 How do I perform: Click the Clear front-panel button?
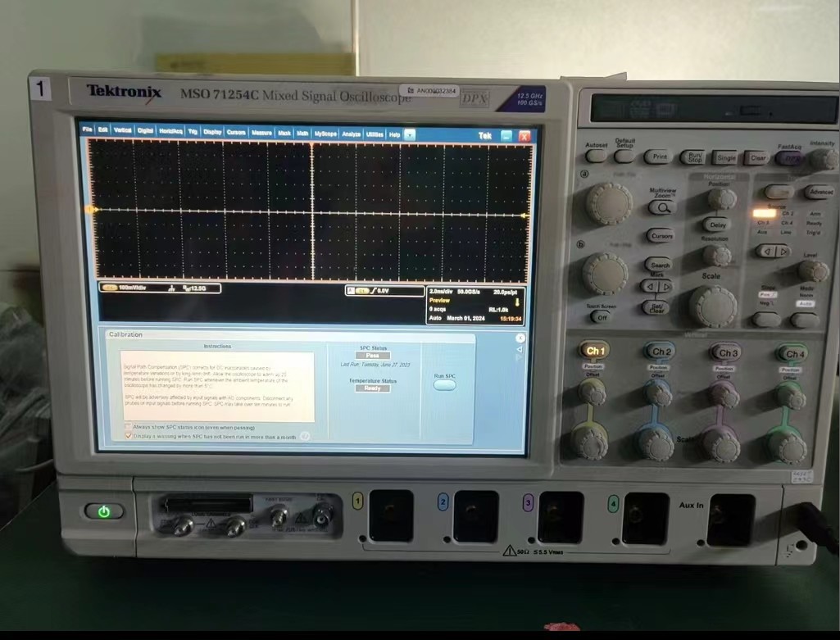pos(757,158)
